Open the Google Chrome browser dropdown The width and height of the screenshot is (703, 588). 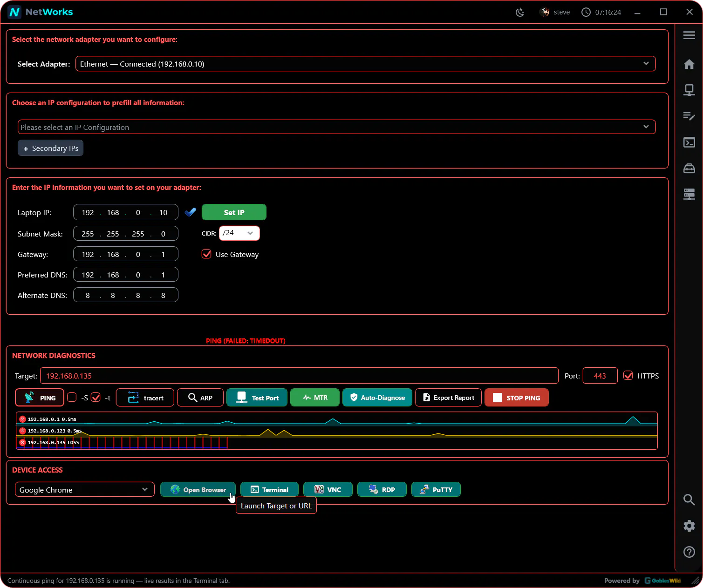click(x=84, y=490)
